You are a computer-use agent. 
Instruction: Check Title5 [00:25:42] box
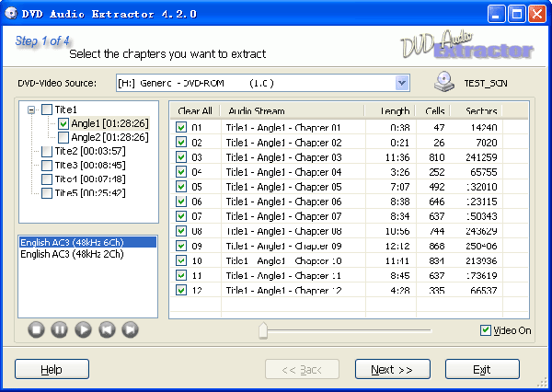tap(47, 193)
